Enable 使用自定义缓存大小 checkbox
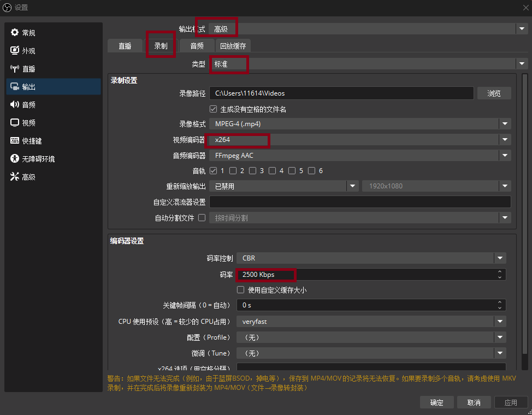Viewport: 532px width, 415px height. [240, 290]
